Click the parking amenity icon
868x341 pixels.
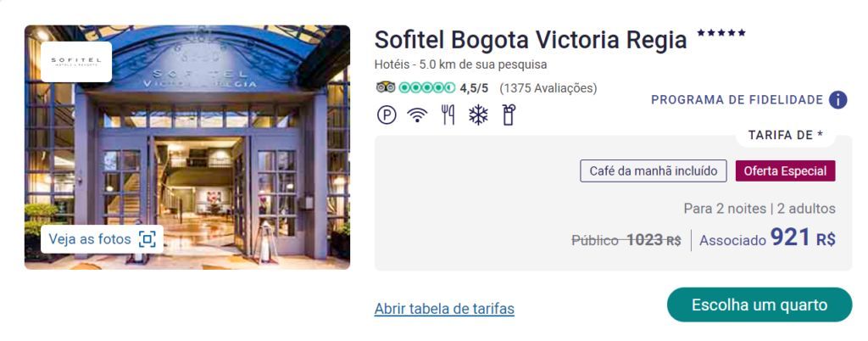[387, 115]
